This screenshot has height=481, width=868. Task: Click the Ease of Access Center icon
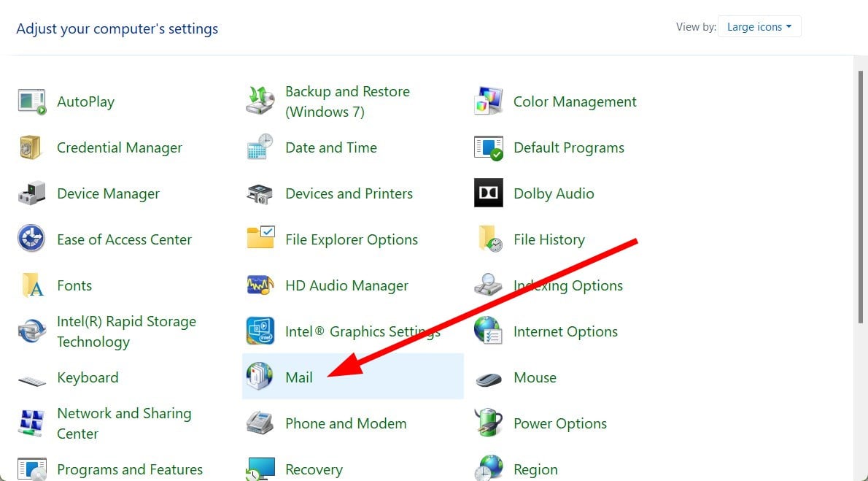coord(31,239)
